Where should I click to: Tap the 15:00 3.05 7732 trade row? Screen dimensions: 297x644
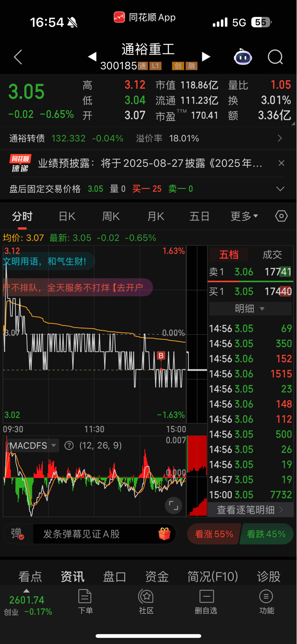[x=250, y=495]
